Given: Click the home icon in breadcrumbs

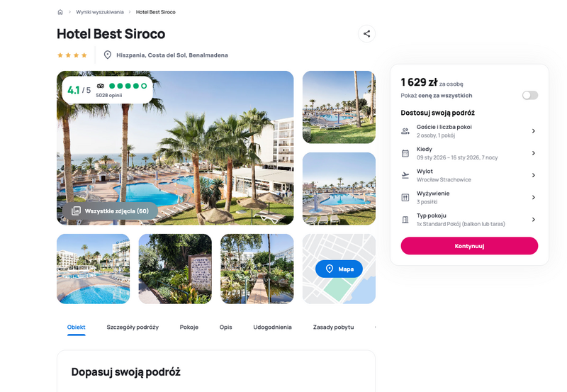Looking at the screenshot, I should [60, 12].
